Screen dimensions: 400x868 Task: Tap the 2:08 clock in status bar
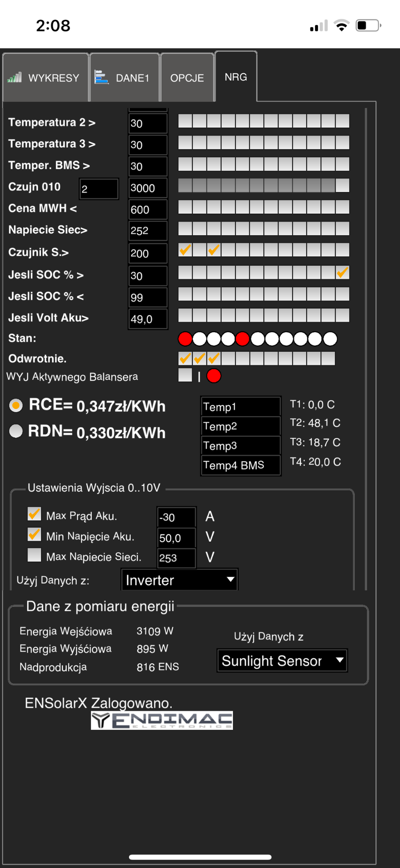pos(53,25)
